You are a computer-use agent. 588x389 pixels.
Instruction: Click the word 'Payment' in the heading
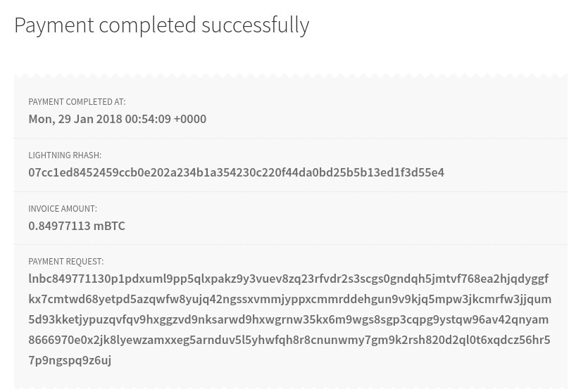click(x=54, y=25)
